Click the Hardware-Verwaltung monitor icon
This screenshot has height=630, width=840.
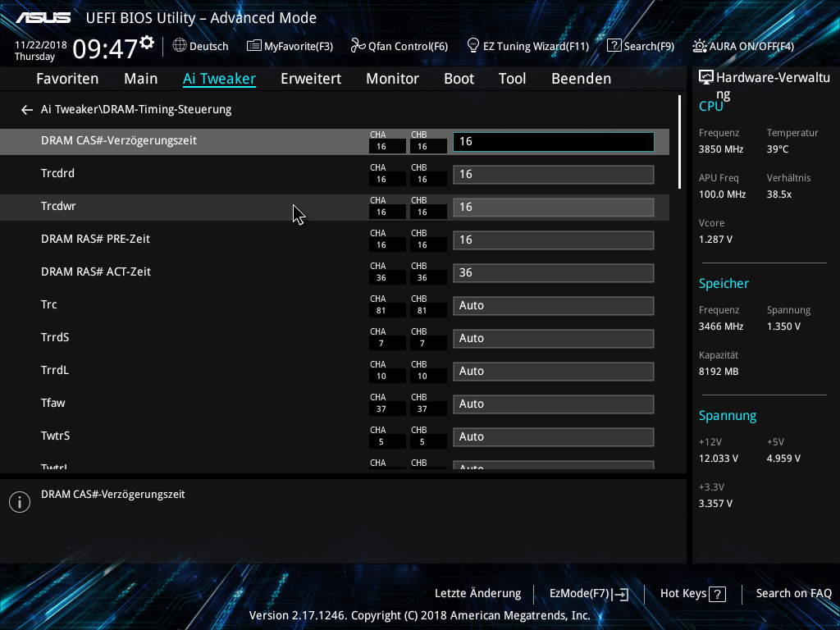pyautogui.click(x=706, y=78)
